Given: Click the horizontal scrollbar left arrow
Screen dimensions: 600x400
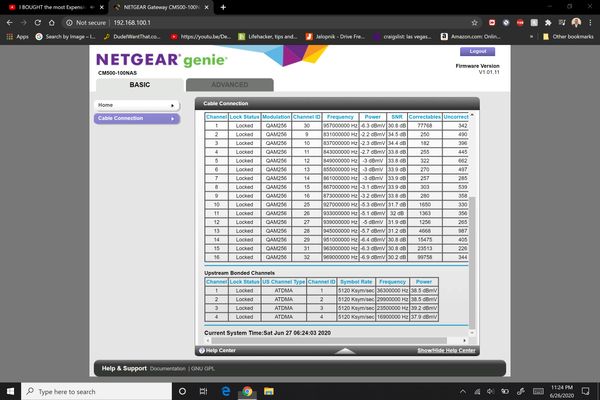Looking at the screenshot, I should click(208, 340).
